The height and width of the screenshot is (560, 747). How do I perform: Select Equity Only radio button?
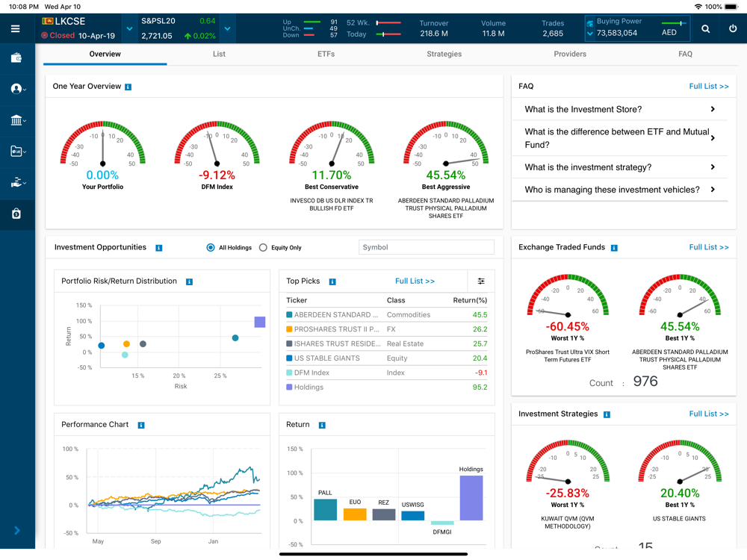click(x=263, y=248)
